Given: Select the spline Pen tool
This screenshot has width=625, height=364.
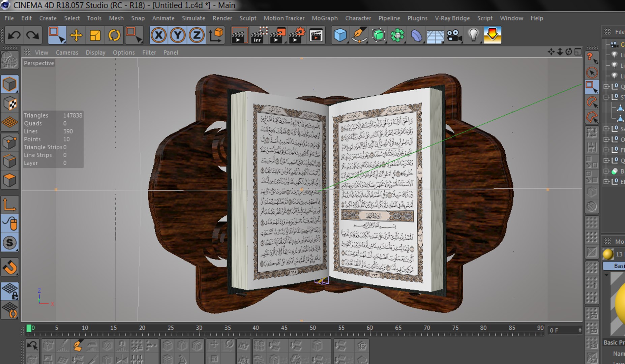Looking at the screenshot, I should 359,35.
